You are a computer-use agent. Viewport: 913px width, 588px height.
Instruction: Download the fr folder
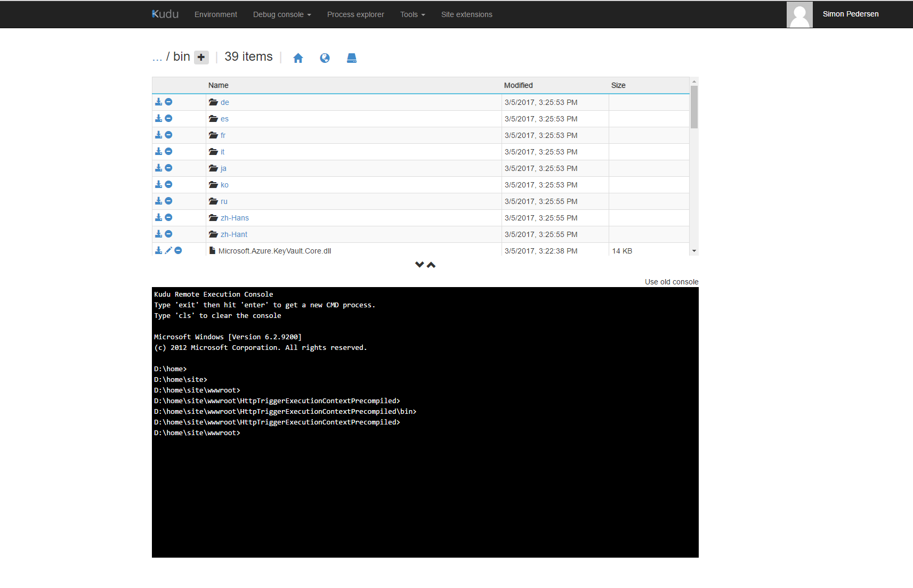[x=158, y=135]
